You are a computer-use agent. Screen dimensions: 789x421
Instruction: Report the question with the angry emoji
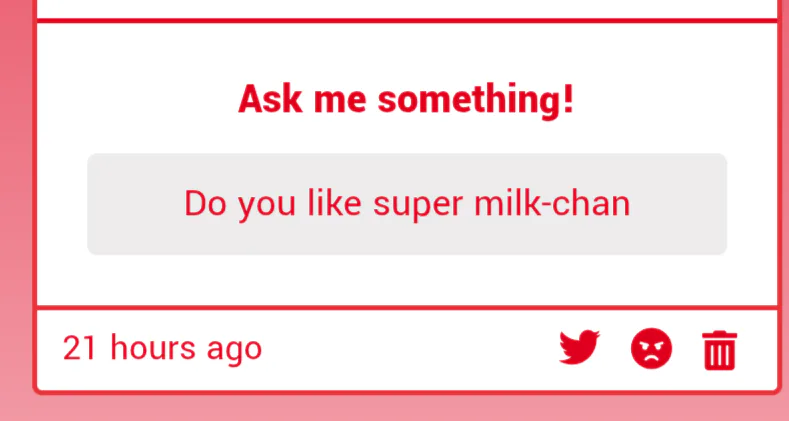[651, 348]
